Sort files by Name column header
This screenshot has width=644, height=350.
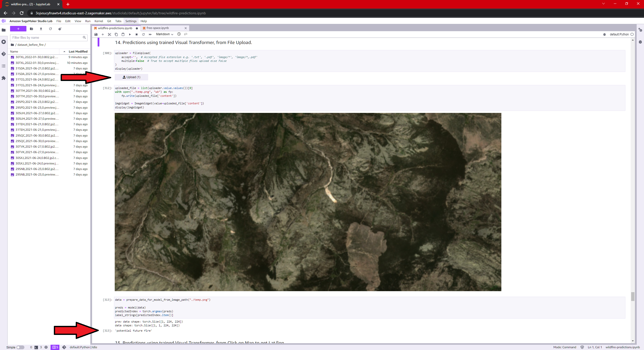14,52
